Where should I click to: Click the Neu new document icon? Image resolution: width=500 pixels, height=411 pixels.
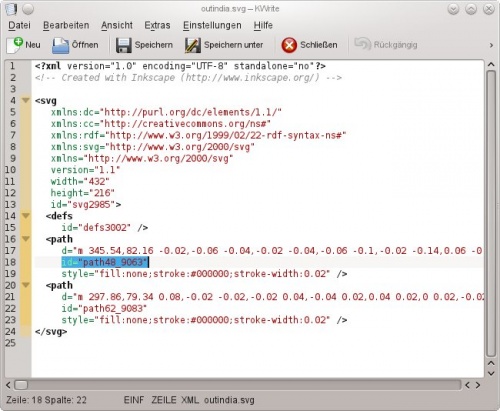[x=15, y=45]
